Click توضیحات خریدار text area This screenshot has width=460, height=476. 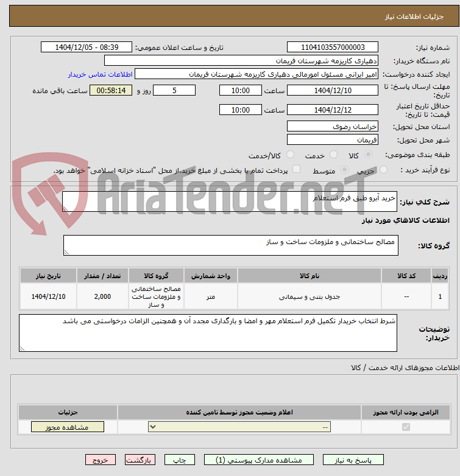208,333
